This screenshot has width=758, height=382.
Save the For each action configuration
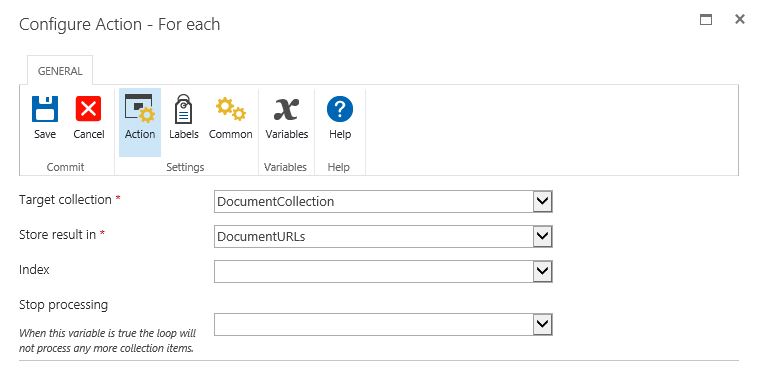45,118
